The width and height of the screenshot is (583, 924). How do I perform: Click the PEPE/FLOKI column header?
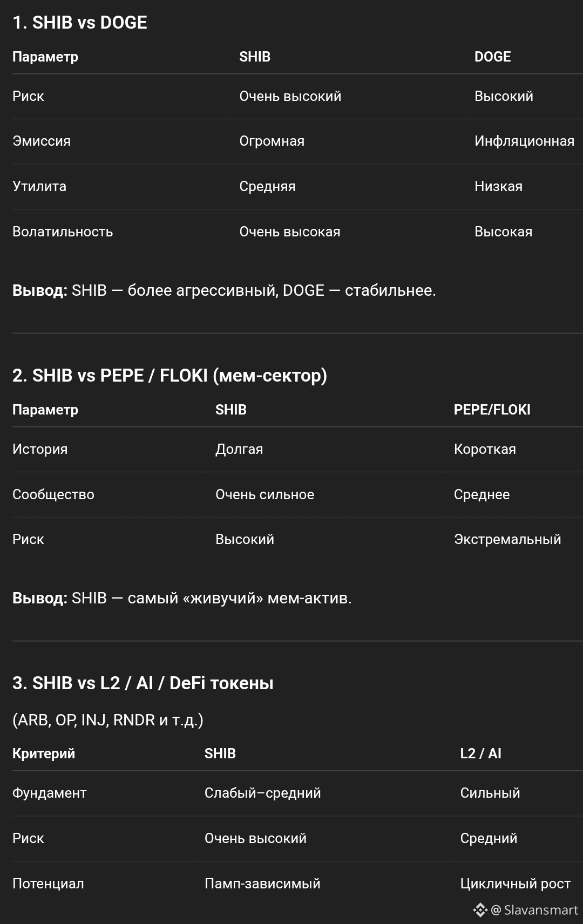[492, 410]
